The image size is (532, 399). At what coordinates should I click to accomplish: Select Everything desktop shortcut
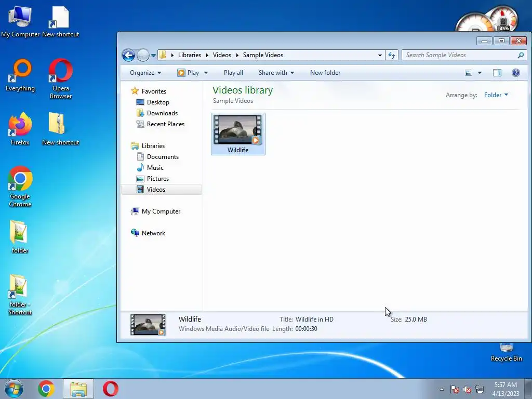click(20, 75)
